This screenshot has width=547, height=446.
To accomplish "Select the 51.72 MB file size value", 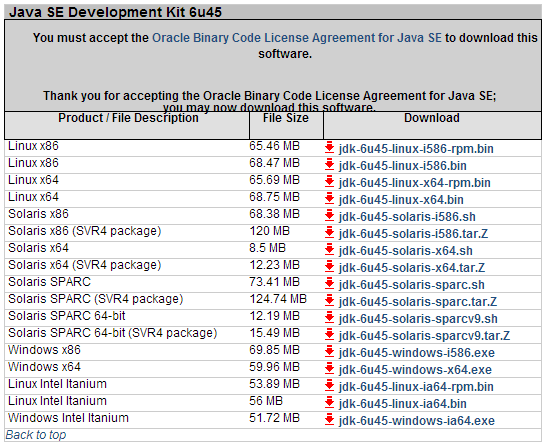I will 274,418.
